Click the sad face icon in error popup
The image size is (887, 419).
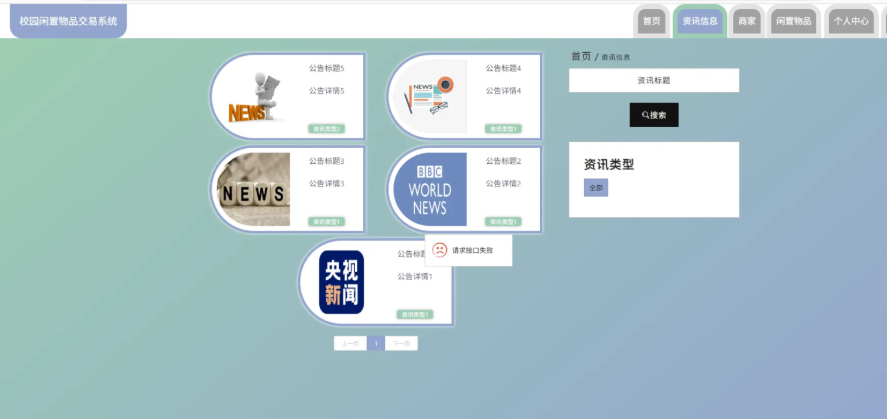440,250
